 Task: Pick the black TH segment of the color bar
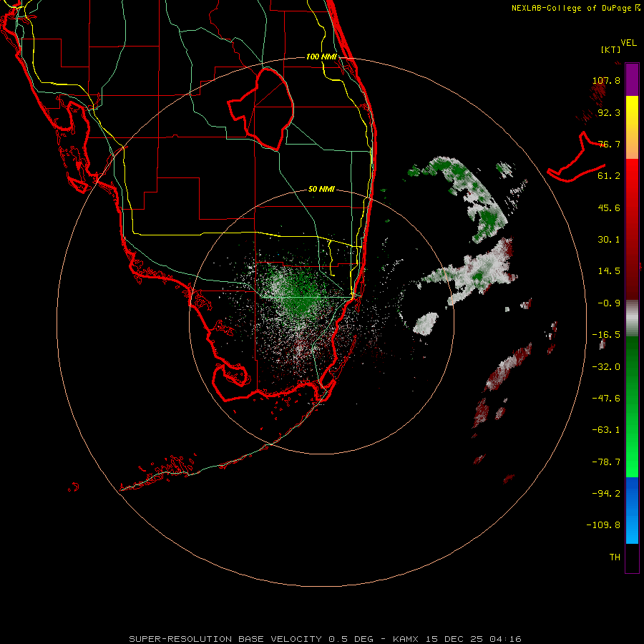632,557
